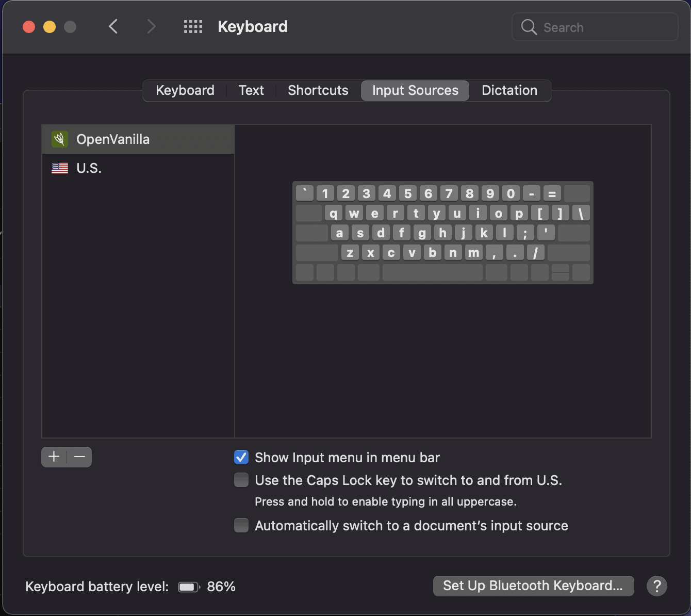This screenshot has height=616, width=691.
Task: Enable Caps Lock switching to and from U.S.
Action: (x=241, y=480)
